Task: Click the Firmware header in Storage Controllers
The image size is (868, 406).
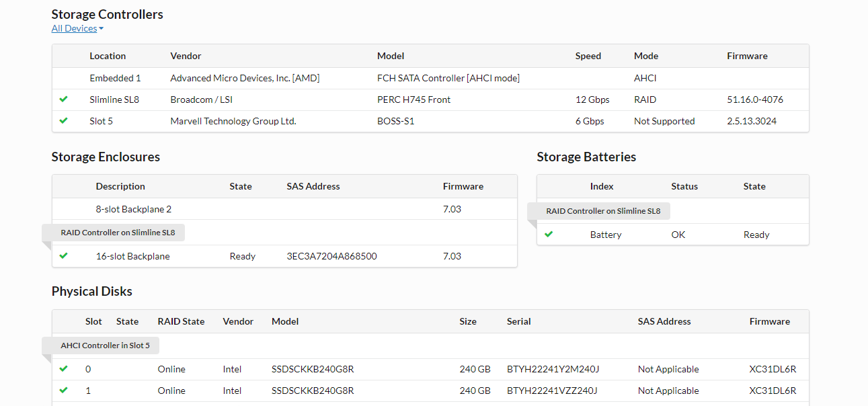Action: pyautogui.click(x=747, y=56)
